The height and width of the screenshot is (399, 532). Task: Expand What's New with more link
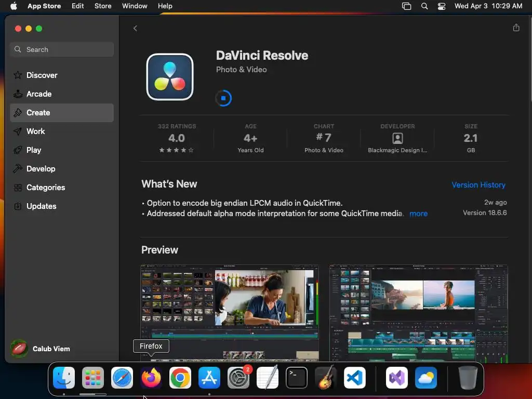pyautogui.click(x=418, y=214)
